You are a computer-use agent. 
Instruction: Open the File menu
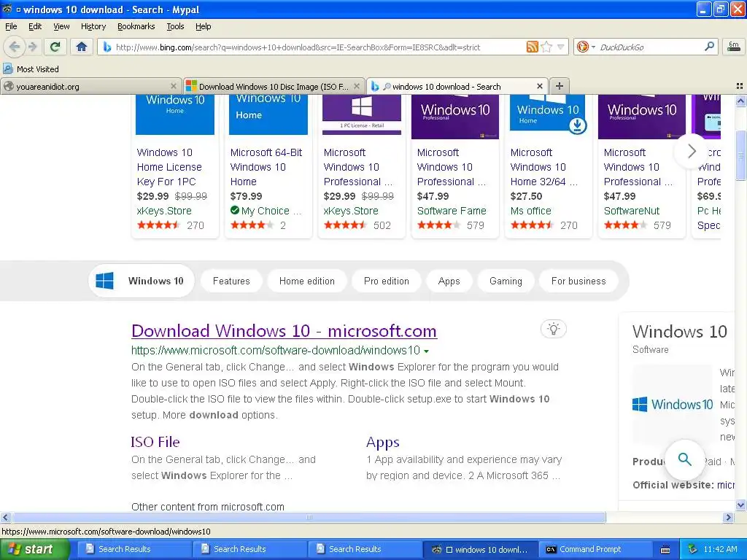(x=11, y=26)
